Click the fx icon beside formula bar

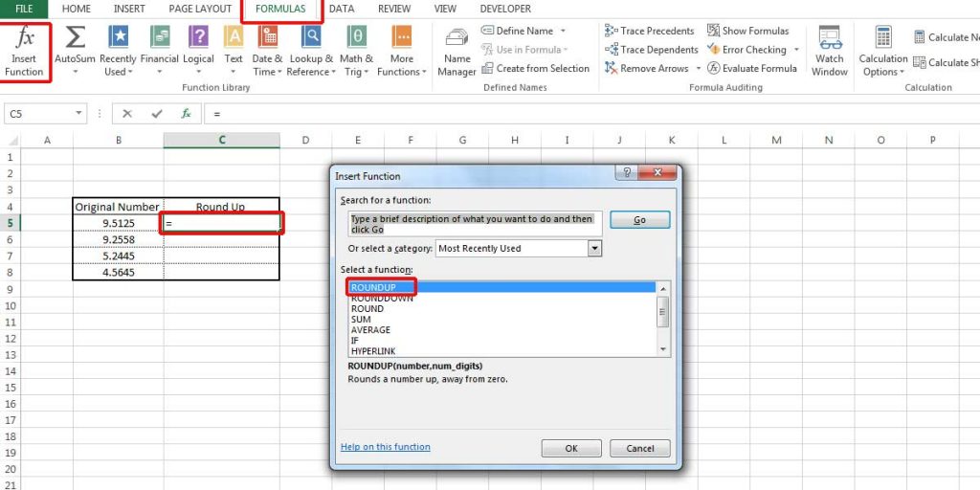pyautogui.click(x=186, y=114)
